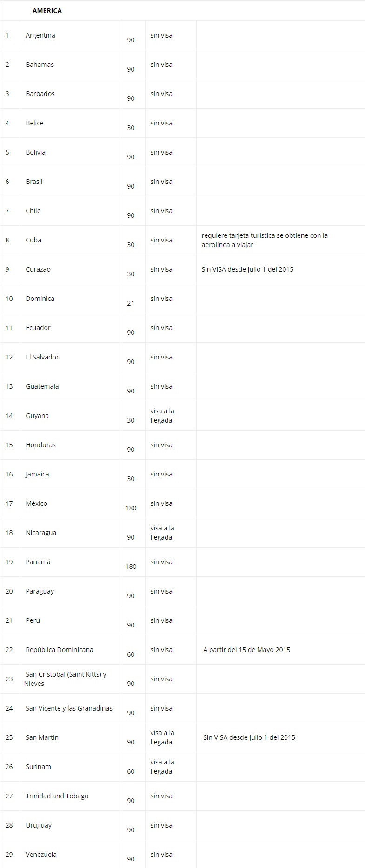Click the Perú country cell

click(33, 620)
